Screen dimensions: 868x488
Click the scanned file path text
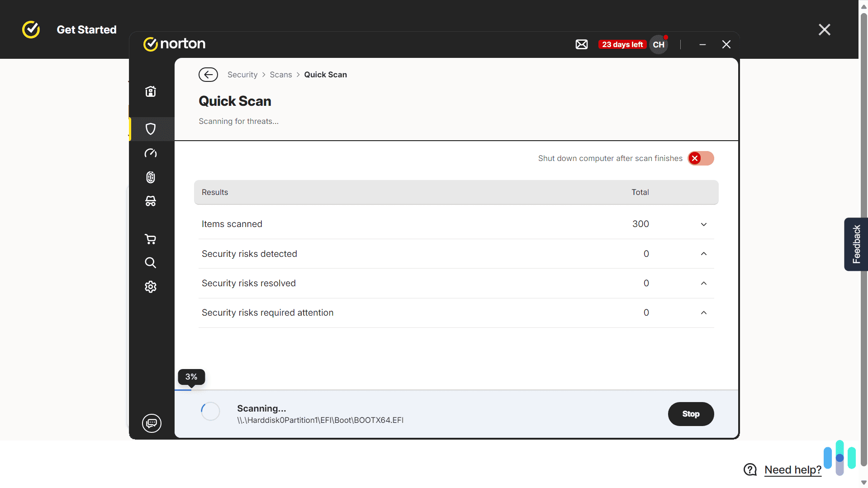[x=320, y=420]
